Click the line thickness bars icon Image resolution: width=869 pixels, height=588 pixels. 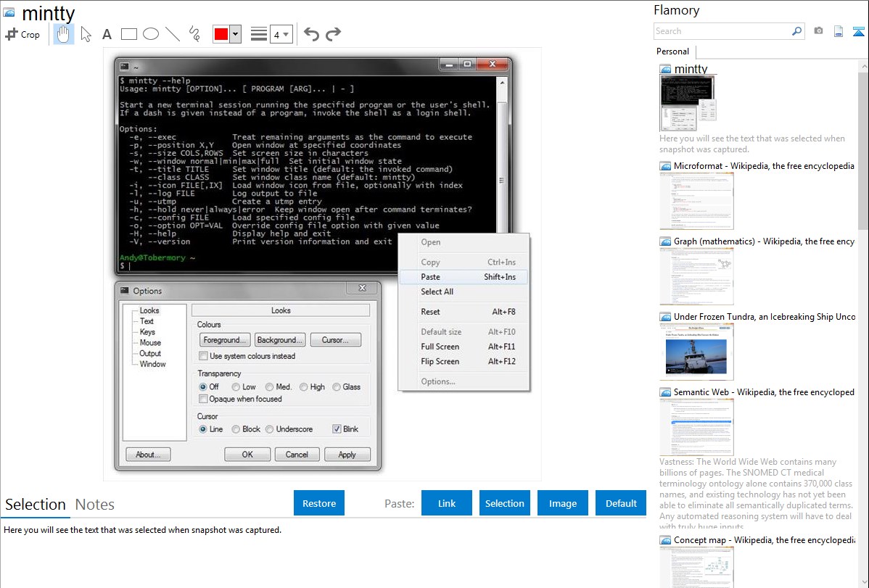pyautogui.click(x=259, y=34)
